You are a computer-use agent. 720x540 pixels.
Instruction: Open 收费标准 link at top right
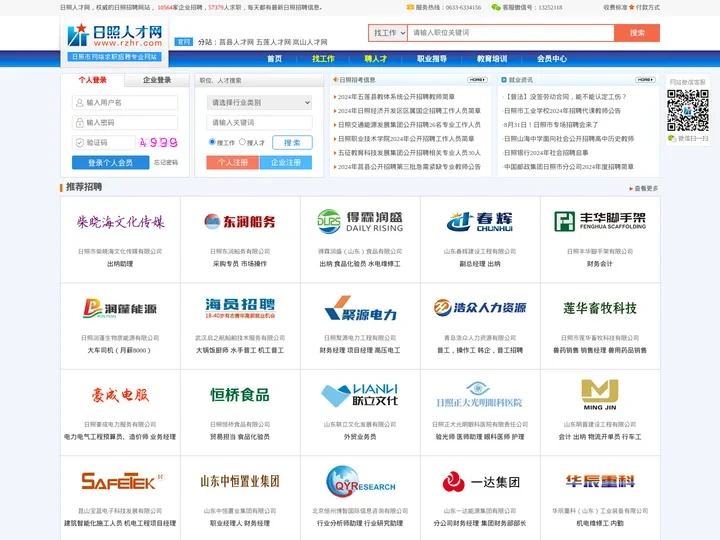(615, 7)
